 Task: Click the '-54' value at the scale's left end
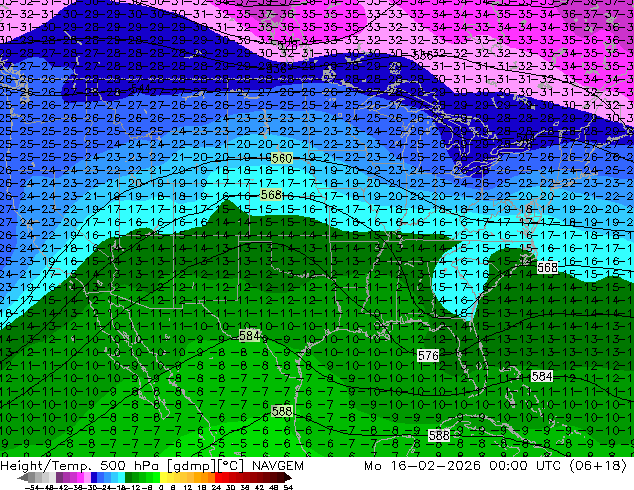31,487
